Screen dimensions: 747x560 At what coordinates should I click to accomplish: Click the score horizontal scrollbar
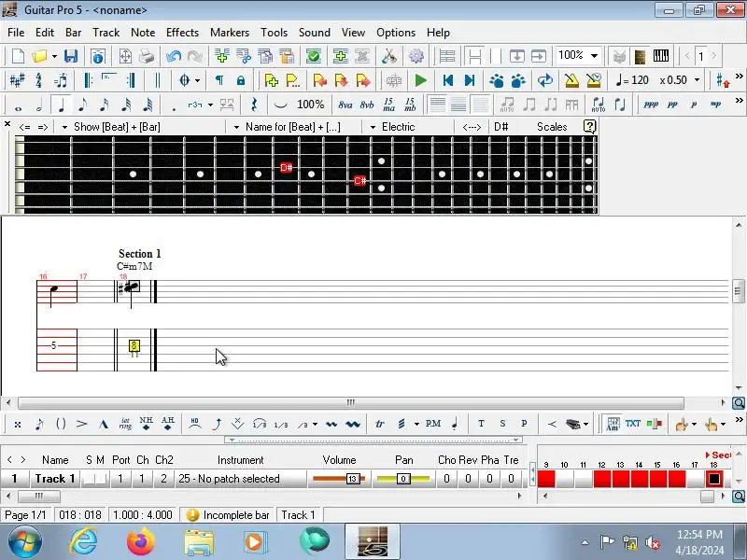point(351,403)
